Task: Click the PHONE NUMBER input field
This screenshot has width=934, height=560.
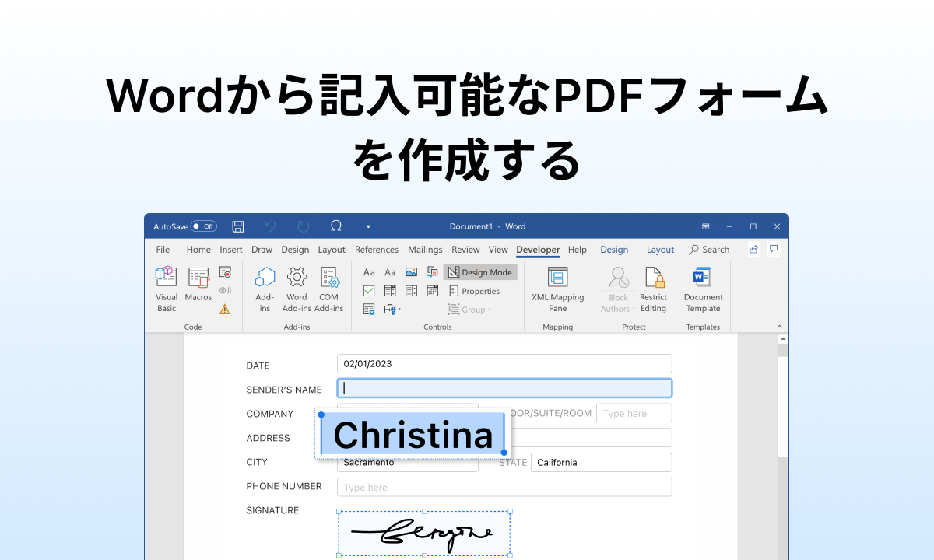Action: pyautogui.click(x=504, y=487)
